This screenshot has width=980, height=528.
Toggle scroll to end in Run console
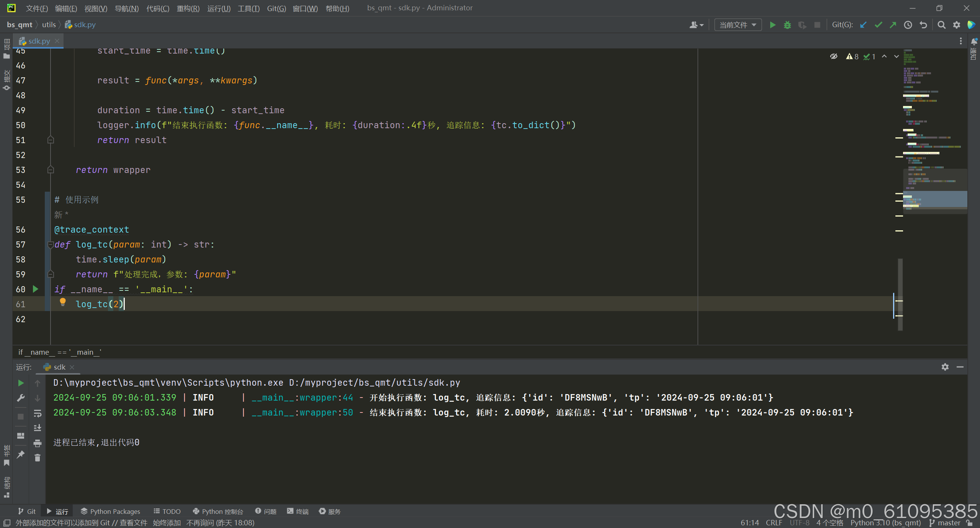(37, 428)
